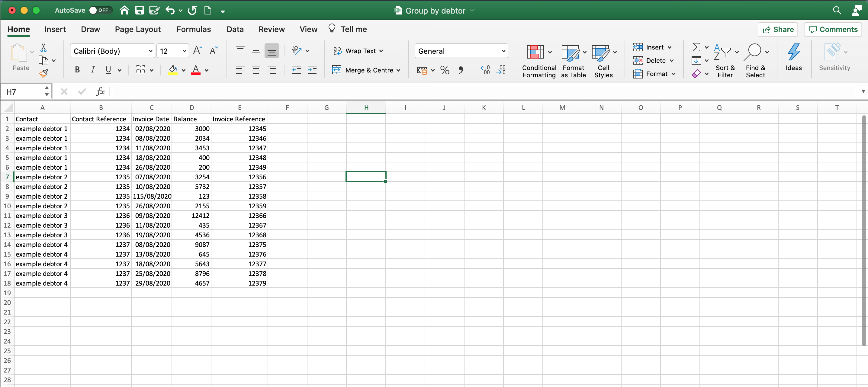The width and height of the screenshot is (868, 387).
Task: Expand the formula bar chevron
Action: 863,91
